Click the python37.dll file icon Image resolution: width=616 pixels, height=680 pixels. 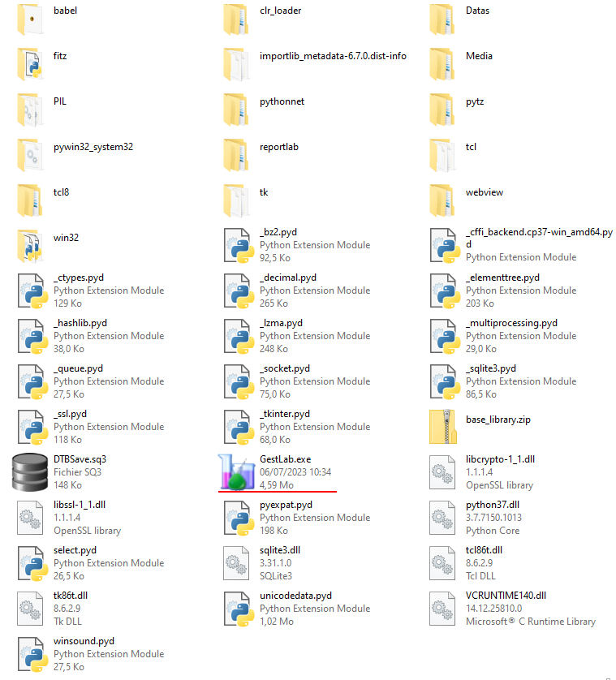(443, 518)
